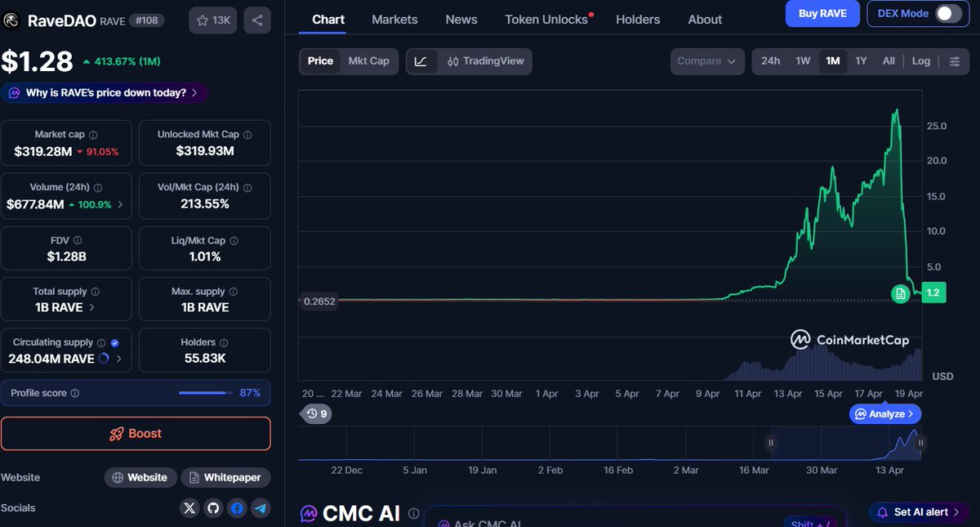The height and width of the screenshot is (527, 980).
Task: Add RaveDAO to watchlist star 13K
Action: pos(212,20)
